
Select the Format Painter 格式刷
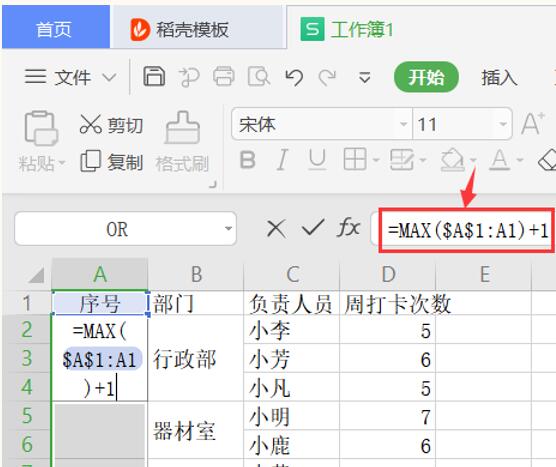[182, 142]
